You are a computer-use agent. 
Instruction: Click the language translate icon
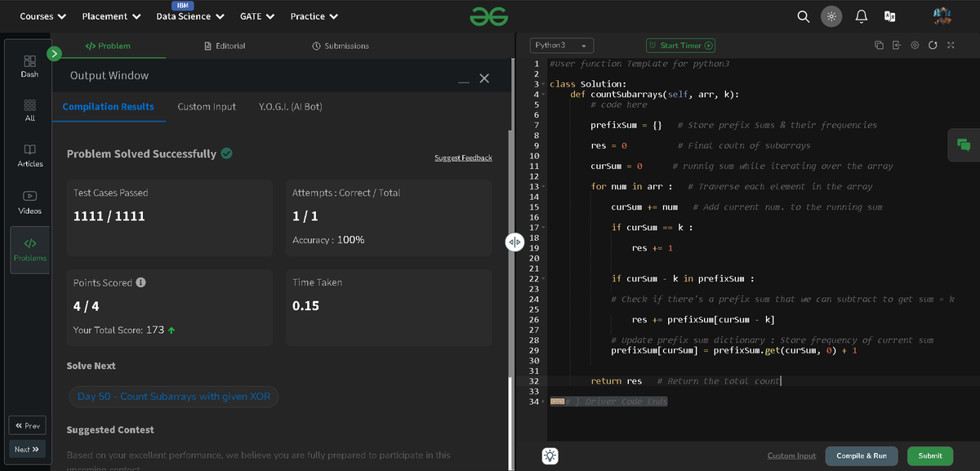(889, 16)
